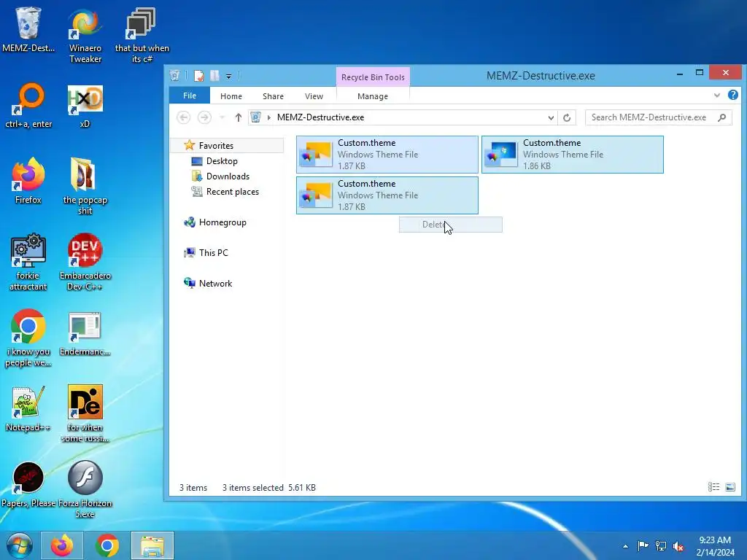The height and width of the screenshot is (560, 747).
Task: Click the address bar breadcrumb arrow
Action: [269, 117]
